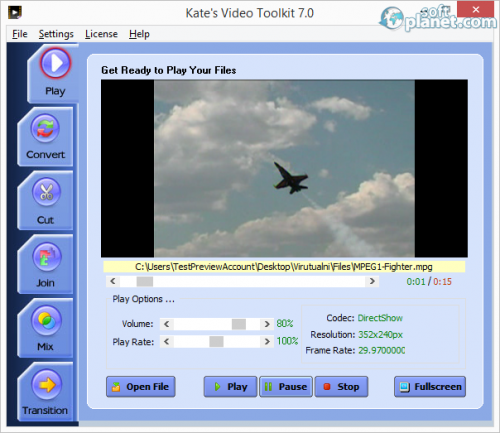Open the License menu
This screenshot has height=433, width=500.
101,34
